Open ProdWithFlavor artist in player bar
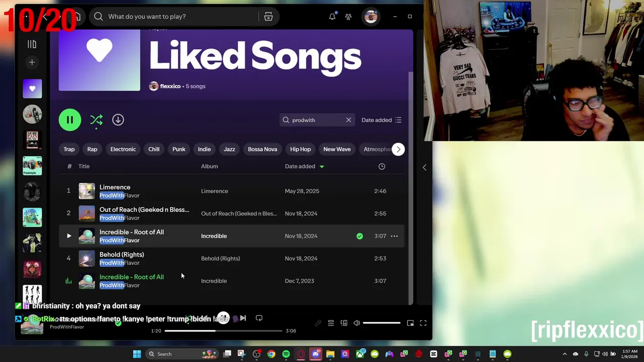 tap(67, 327)
